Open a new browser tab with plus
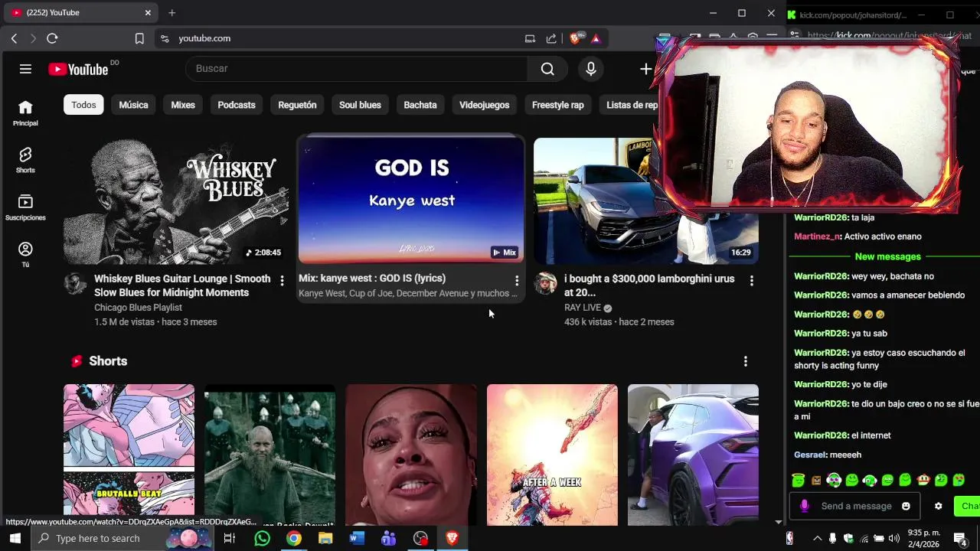 point(171,13)
